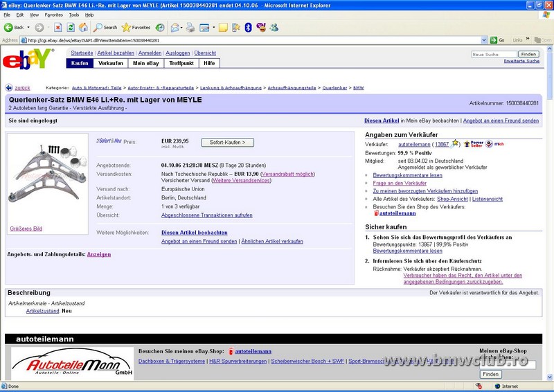Click the address bar URL field
Image resolution: width=554 pixels, height=392 pixels.
(x=251, y=40)
